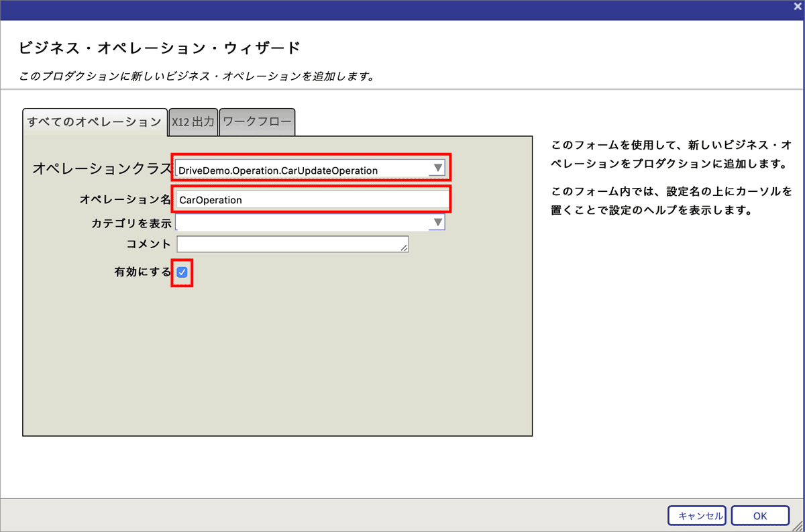Click the resize handle of the コメント box

click(404, 248)
